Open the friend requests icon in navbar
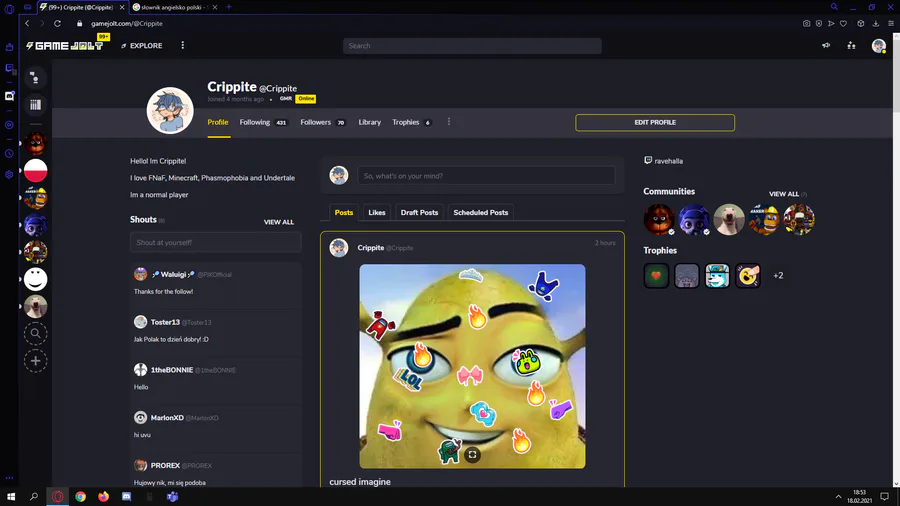Viewport: 900px width, 506px height. click(x=851, y=45)
